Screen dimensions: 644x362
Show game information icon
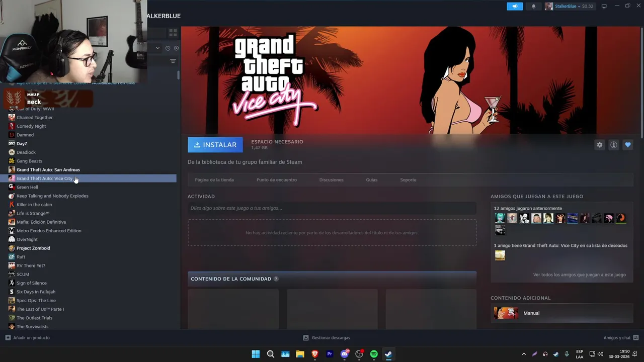pos(614,145)
